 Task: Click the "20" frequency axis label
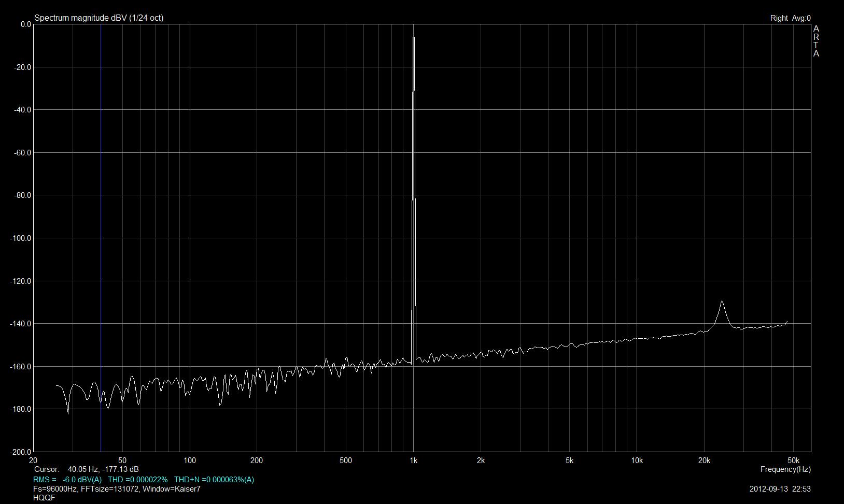point(33,460)
